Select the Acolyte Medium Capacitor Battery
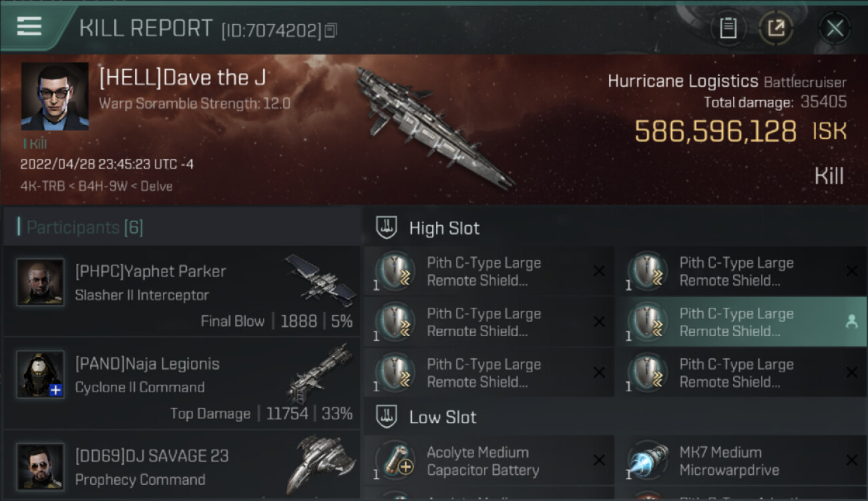 489,461
